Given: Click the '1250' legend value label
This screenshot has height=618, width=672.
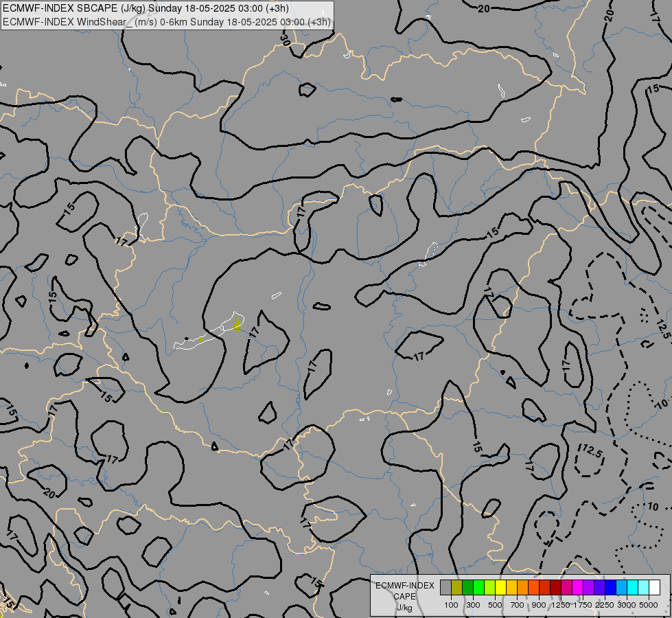Looking at the screenshot, I should 561,605.
